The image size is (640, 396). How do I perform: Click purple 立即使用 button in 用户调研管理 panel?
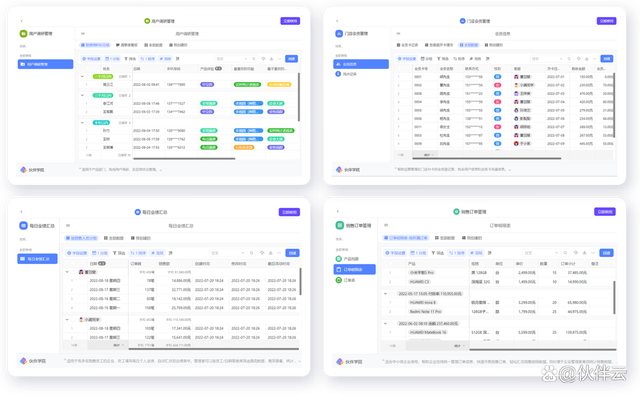(290, 21)
